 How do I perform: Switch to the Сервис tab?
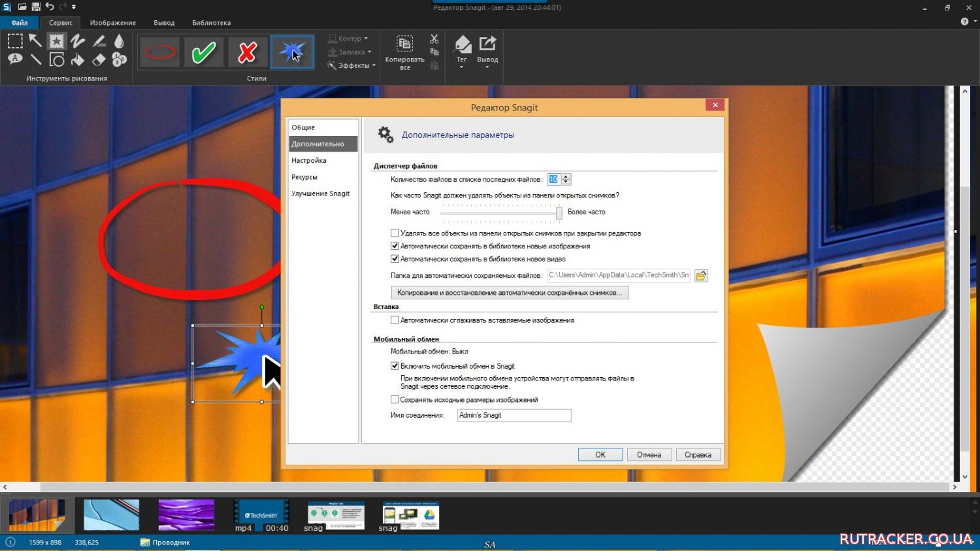click(x=61, y=22)
